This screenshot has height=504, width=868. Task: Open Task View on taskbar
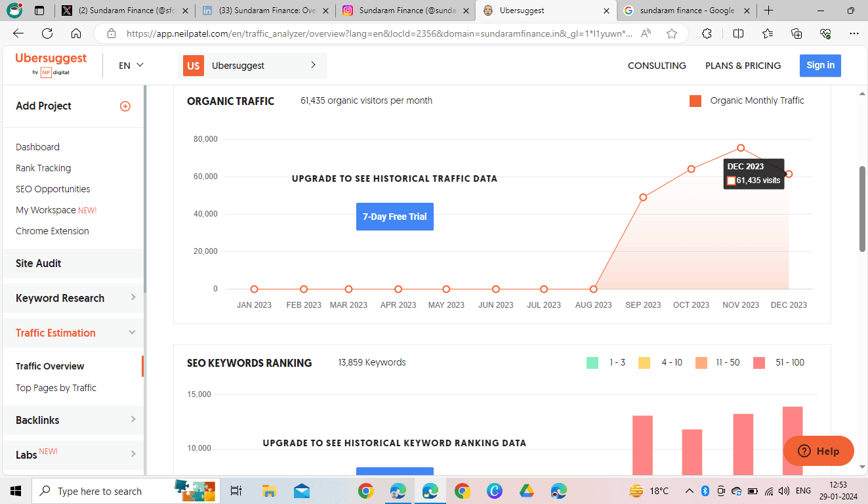(x=236, y=491)
